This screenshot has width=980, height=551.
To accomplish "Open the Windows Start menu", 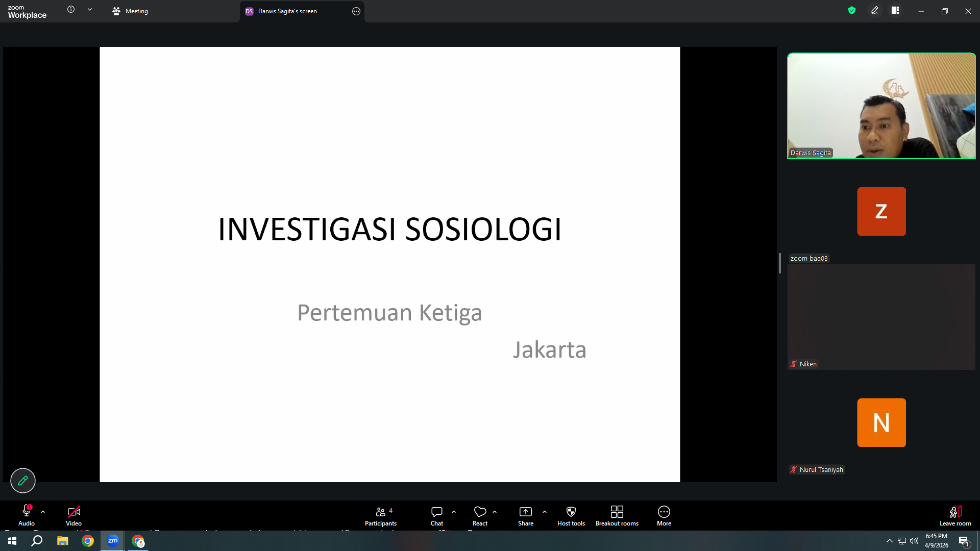I will 12,541.
